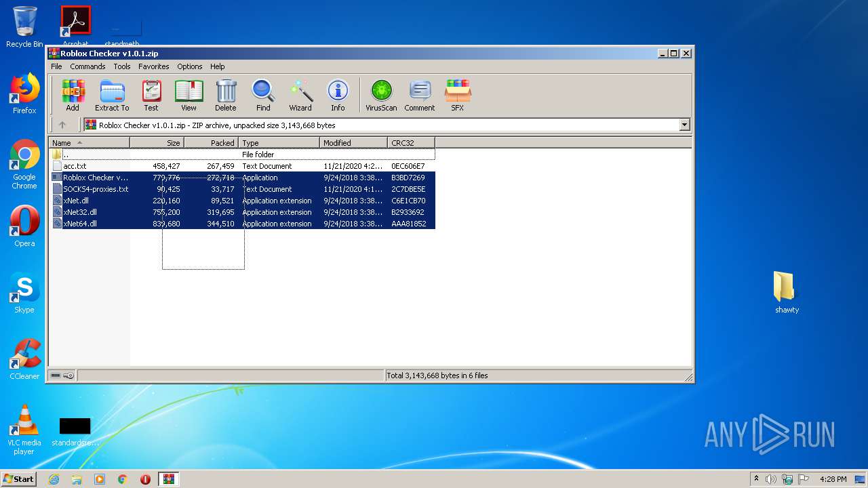Viewport: 868px width, 488px height.
Task: Select the shawty folder on desktop
Action: 787,292
